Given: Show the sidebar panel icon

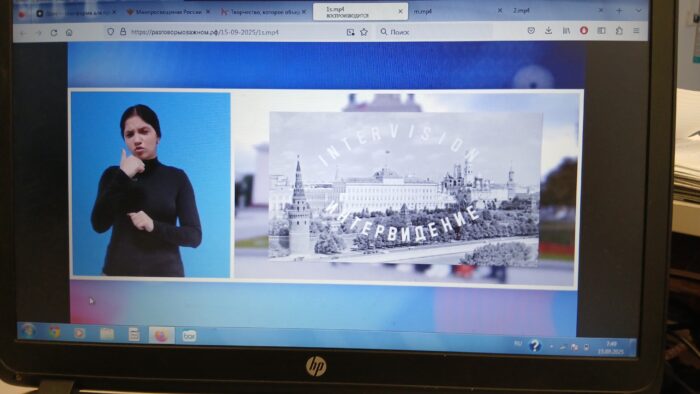Looking at the screenshot, I should coord(601,30).
